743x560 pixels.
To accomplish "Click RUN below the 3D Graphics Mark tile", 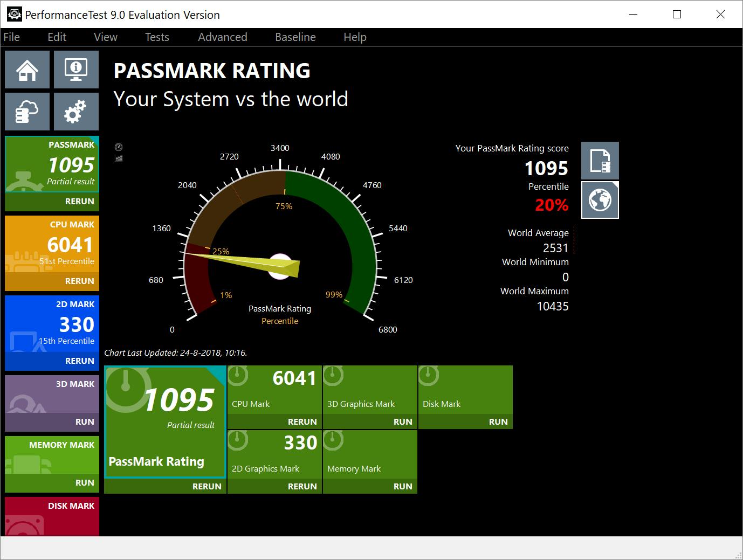I will pyautogui.click(x=370, y=421).
